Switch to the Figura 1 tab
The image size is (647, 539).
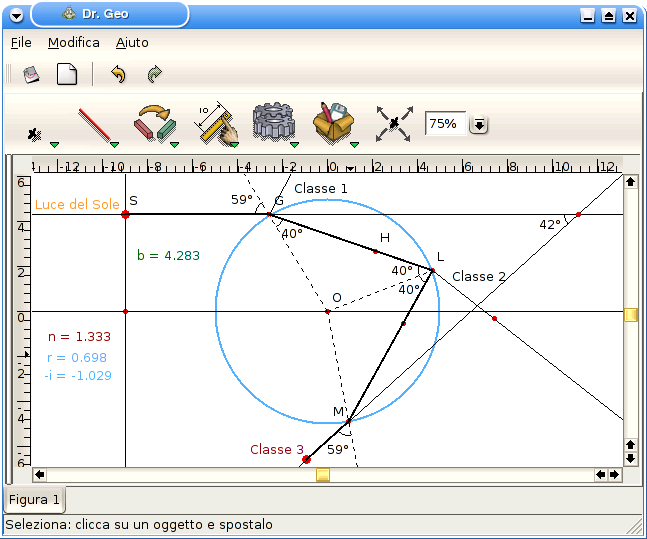(x=35, y=499)
